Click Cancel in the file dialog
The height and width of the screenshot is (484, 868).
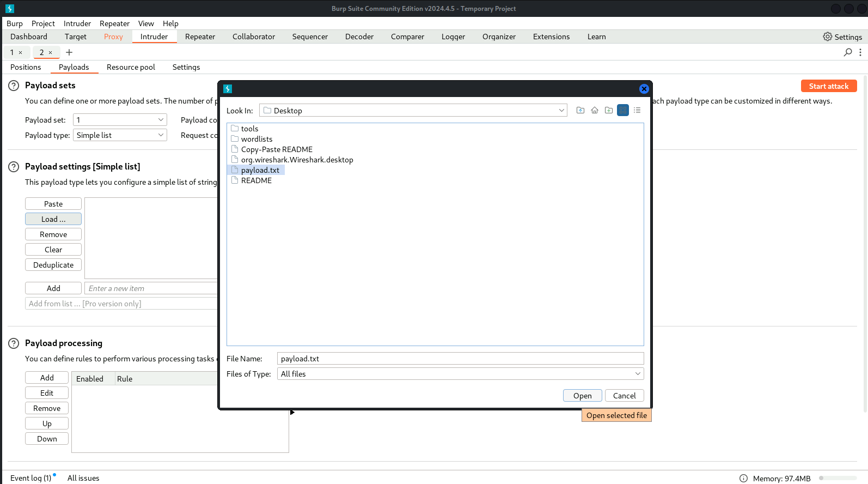[x=624, y=396]
